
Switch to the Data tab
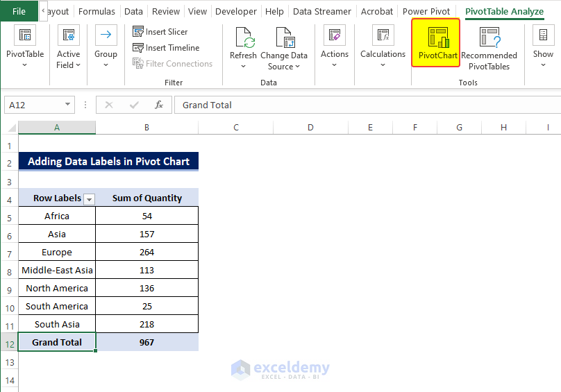[133, 11]
